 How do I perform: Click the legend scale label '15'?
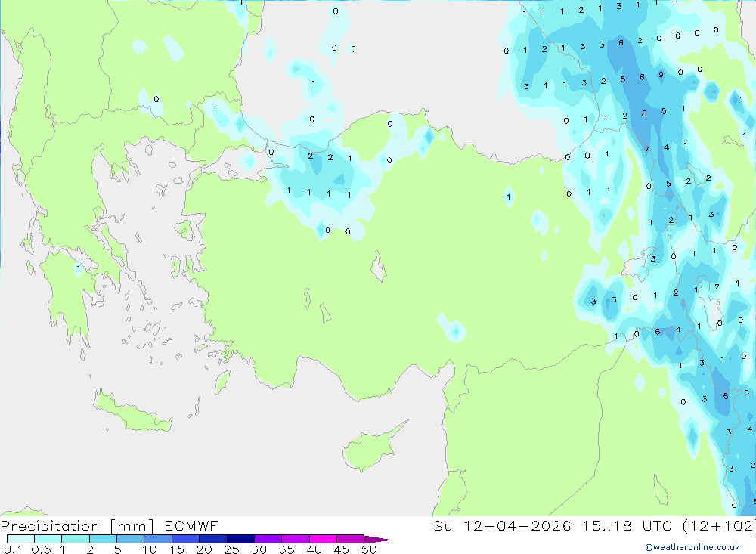177,549
